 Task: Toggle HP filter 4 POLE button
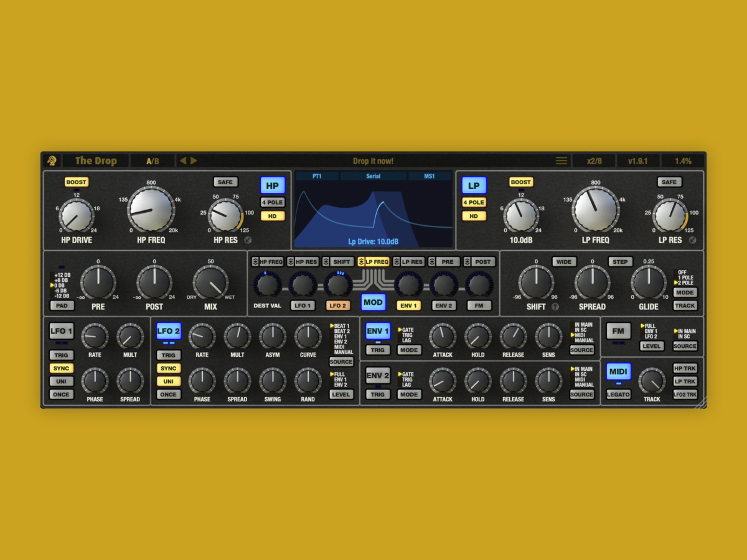tap(273, 202)
